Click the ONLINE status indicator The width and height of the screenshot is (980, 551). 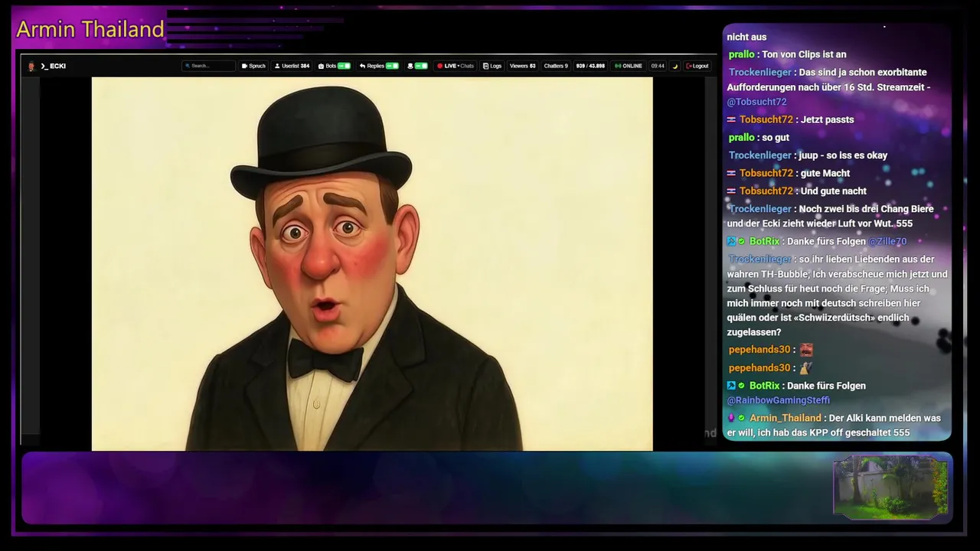pos(628,66)
